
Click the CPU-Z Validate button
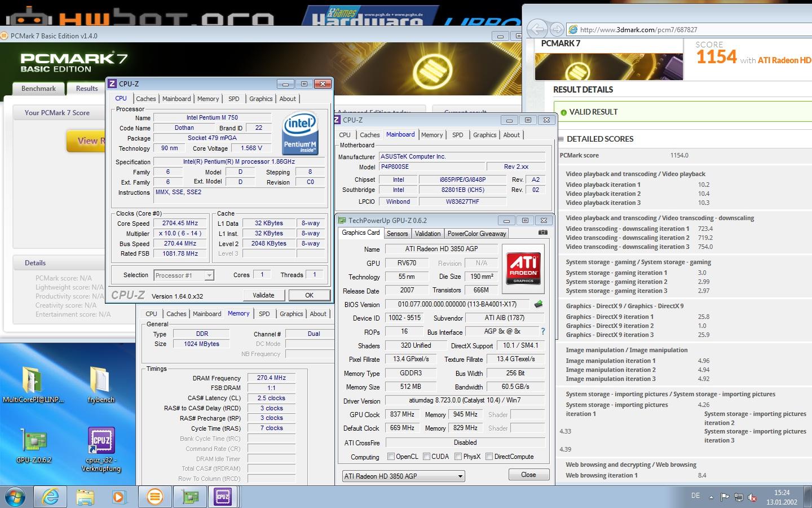[x=263, y=295]
